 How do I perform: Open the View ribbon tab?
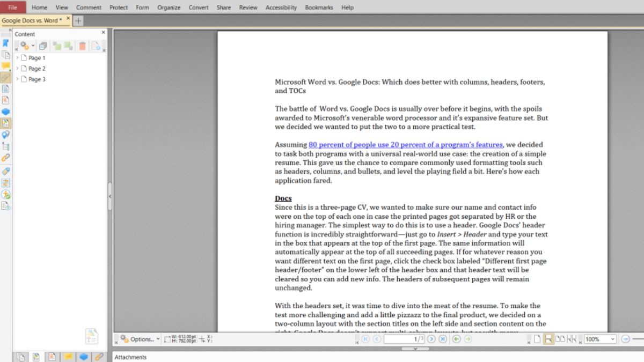(62, 8)
